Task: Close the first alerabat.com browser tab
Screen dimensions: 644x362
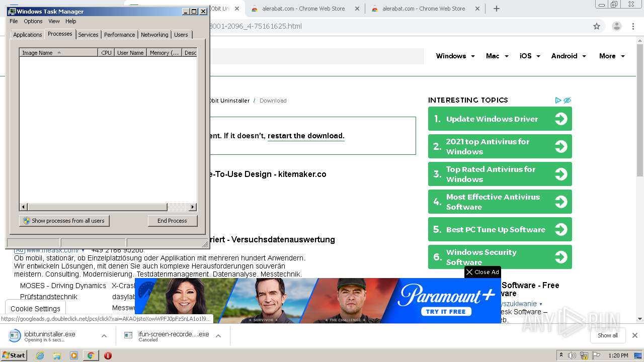Action: (x=357, y=9)
